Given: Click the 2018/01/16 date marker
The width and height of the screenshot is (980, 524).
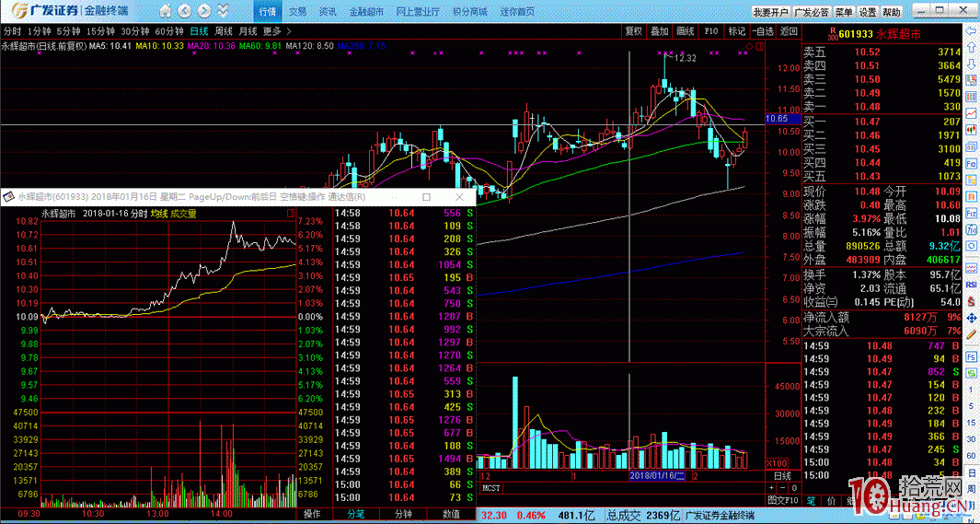Looking at the screenshot, I should [x=657, y=476].
